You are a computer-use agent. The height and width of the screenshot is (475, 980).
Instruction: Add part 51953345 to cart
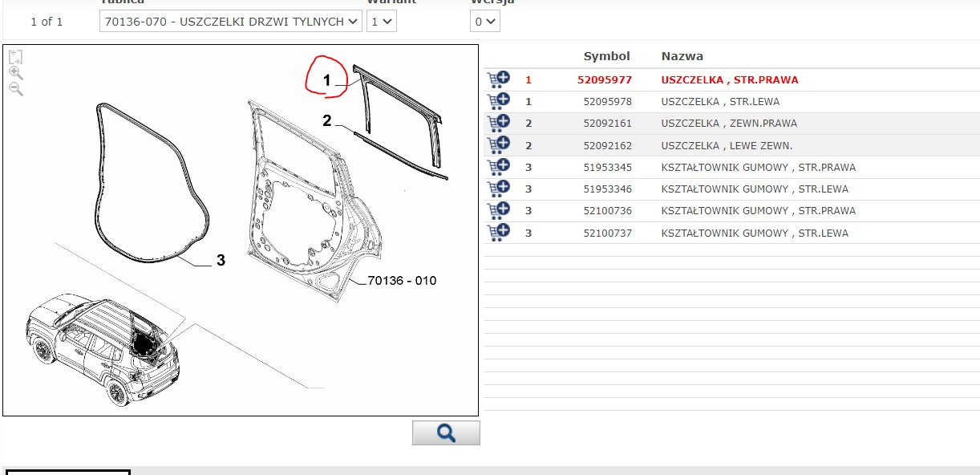coord(498,167)
